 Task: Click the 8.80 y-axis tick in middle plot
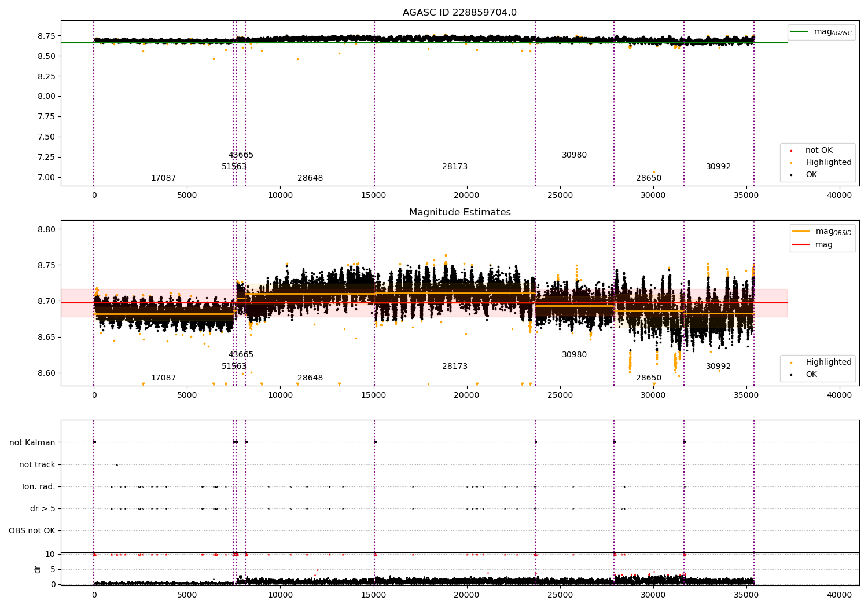point(46,229)
